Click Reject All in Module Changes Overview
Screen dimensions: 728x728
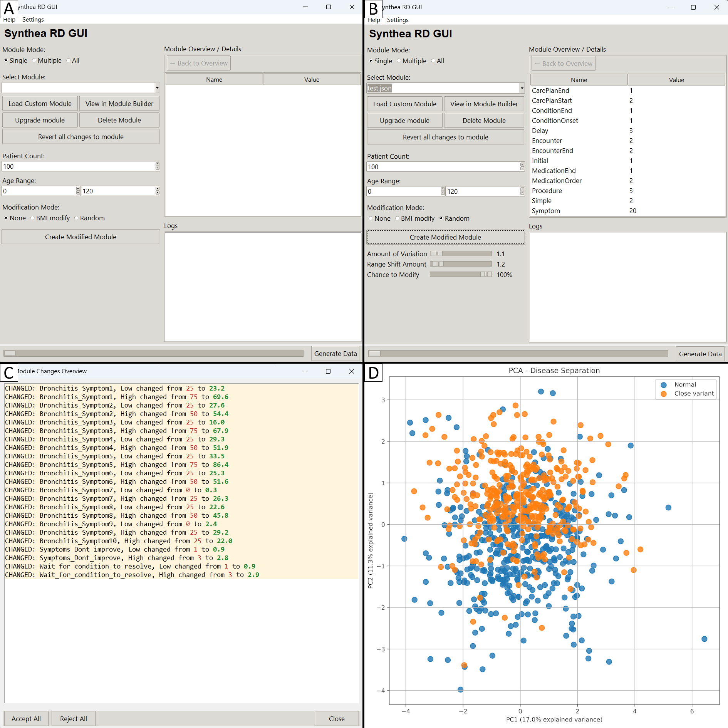74,719
